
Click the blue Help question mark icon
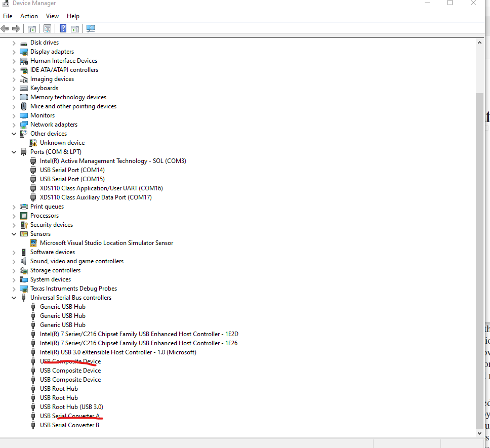(x=63, y=28)
